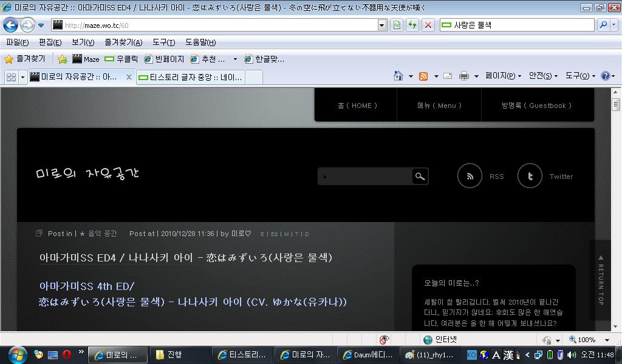Screen dimensions: 622x364
Task: Click the Refresh page icon
Action: (x=412, y=25)
